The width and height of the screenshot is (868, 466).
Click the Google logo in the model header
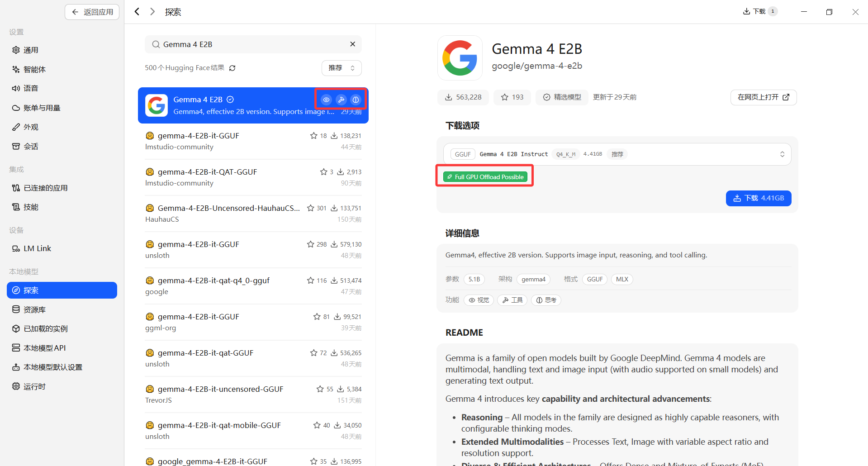pos(460,58)
